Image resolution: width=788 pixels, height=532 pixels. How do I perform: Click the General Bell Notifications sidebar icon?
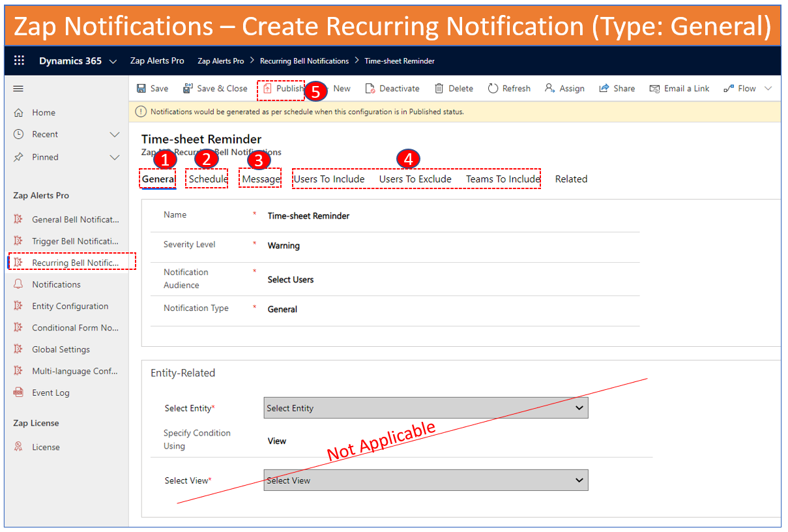tap(18, 220)
